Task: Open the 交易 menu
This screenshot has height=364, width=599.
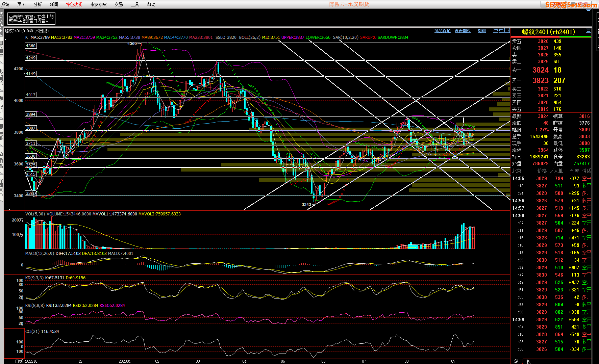Action: click(x=119, y=4)
